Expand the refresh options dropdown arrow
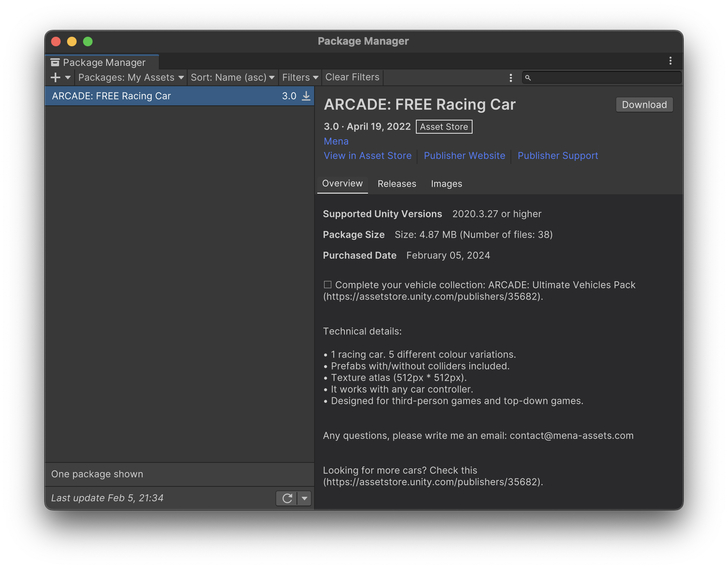This screenshot has height=569, width=728. coord(305,498)
